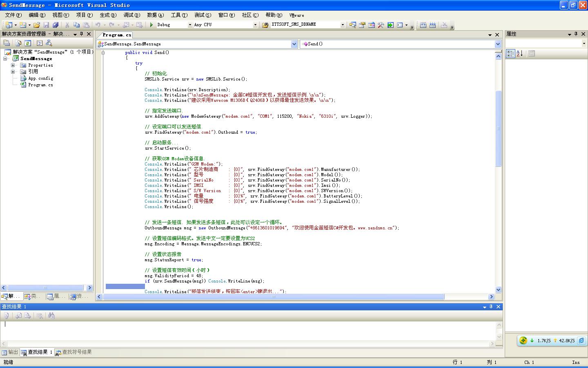
Task: Open the 调试(D) menu
Action: point(131,15)
